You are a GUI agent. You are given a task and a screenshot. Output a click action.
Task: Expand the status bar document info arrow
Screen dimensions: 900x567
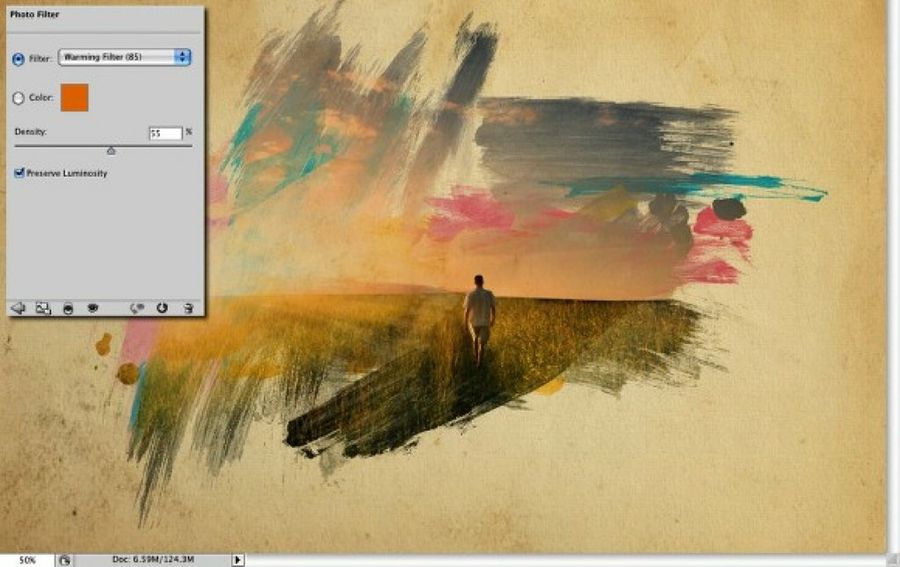pyautogui.click(x=237, y=560)
